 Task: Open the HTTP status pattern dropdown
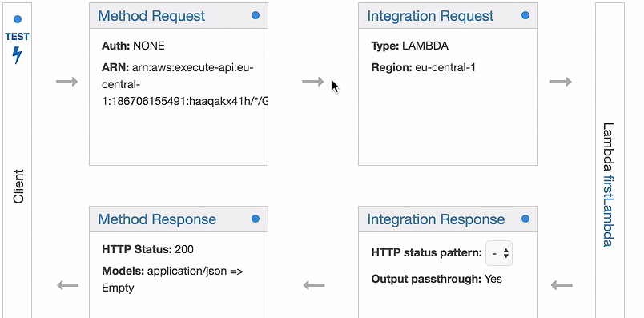tap(499, 253)
